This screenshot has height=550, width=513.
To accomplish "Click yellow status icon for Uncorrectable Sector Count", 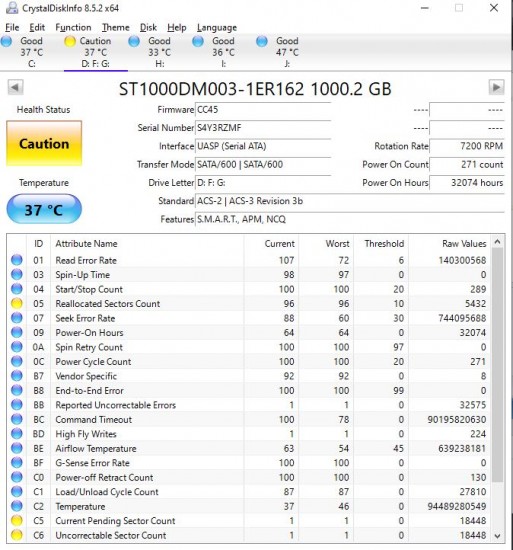I will click(16, 535).
